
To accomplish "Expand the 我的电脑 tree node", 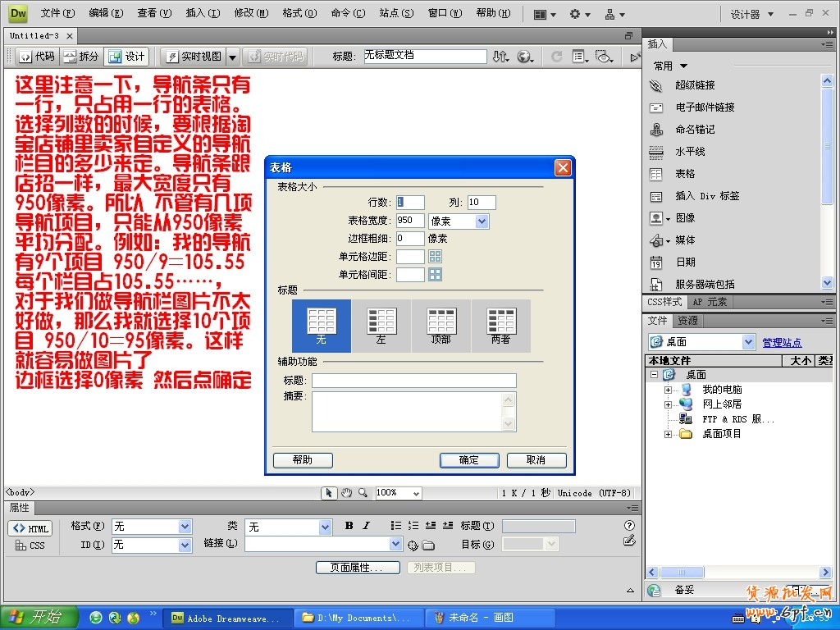I will click(668, 390).
